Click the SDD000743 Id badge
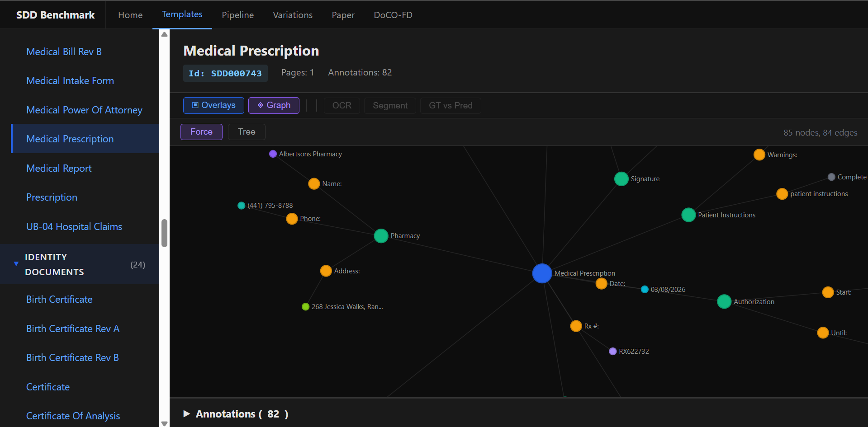 225,73
